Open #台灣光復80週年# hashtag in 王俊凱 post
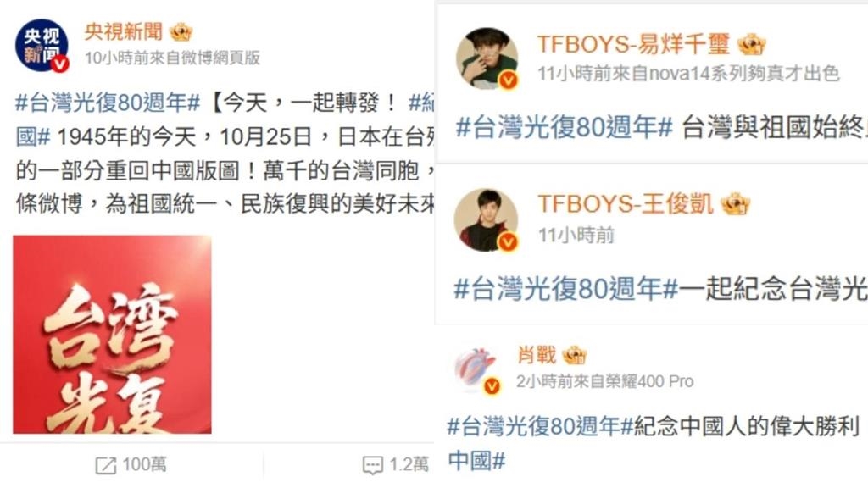868x488 pixels. click(x=566, y=288)
